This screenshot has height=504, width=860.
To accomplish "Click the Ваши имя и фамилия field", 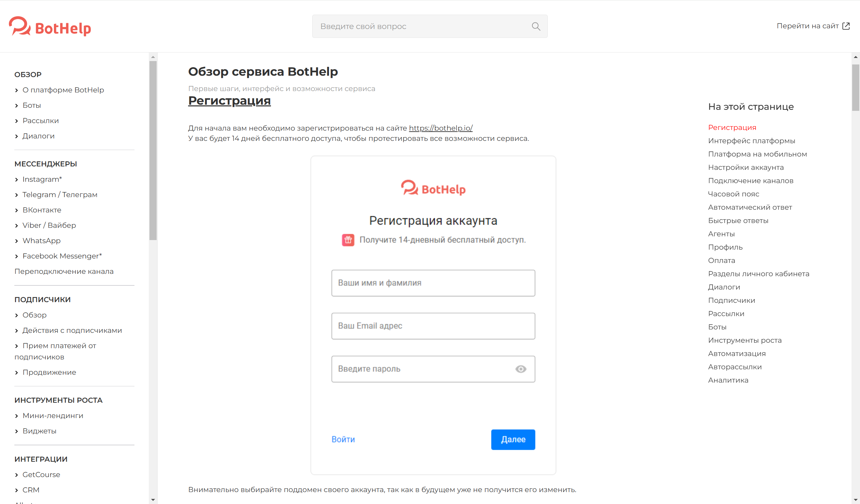I will coord(433,283).
